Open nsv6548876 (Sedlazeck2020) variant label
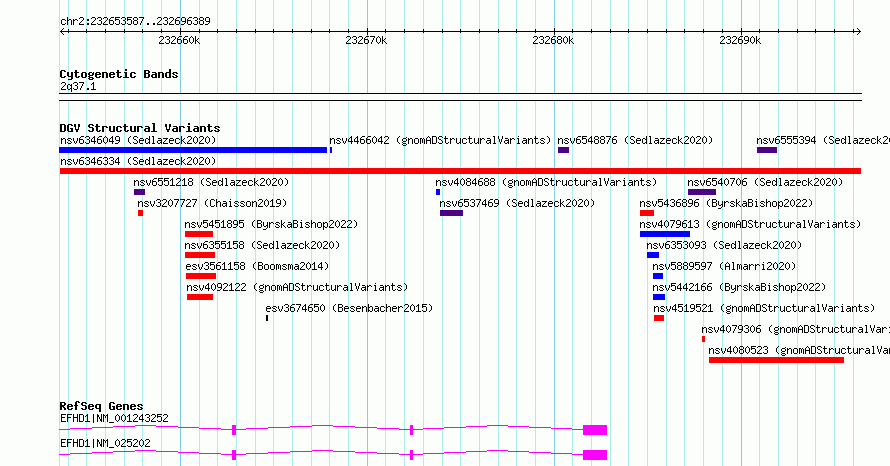The image size is (890, 466). [635, 140]
